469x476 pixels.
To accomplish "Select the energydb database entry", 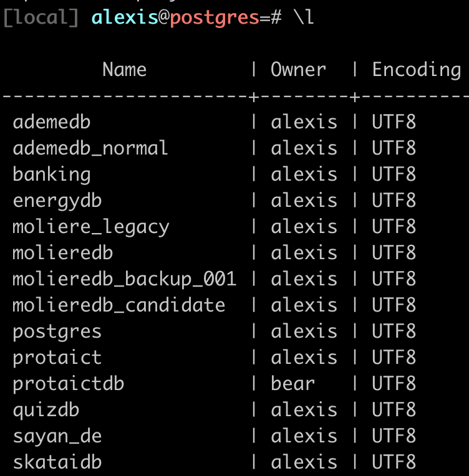I will click(x=57, y=201).
